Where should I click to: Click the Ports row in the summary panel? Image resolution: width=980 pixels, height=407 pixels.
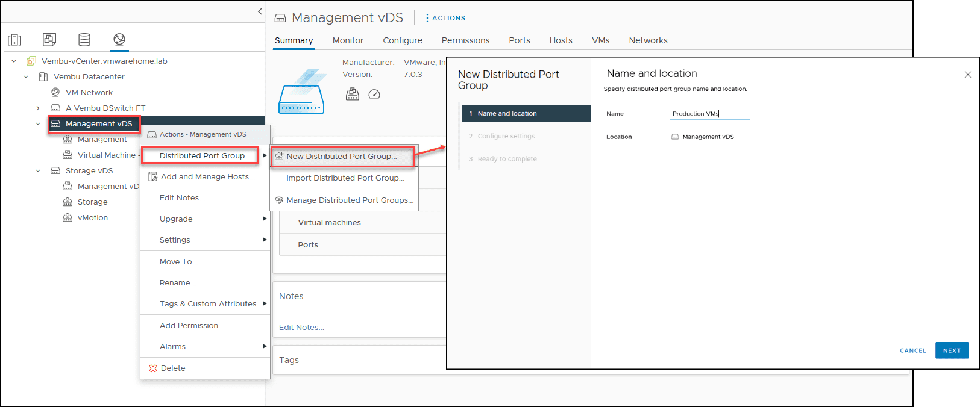tap(362, 244)
